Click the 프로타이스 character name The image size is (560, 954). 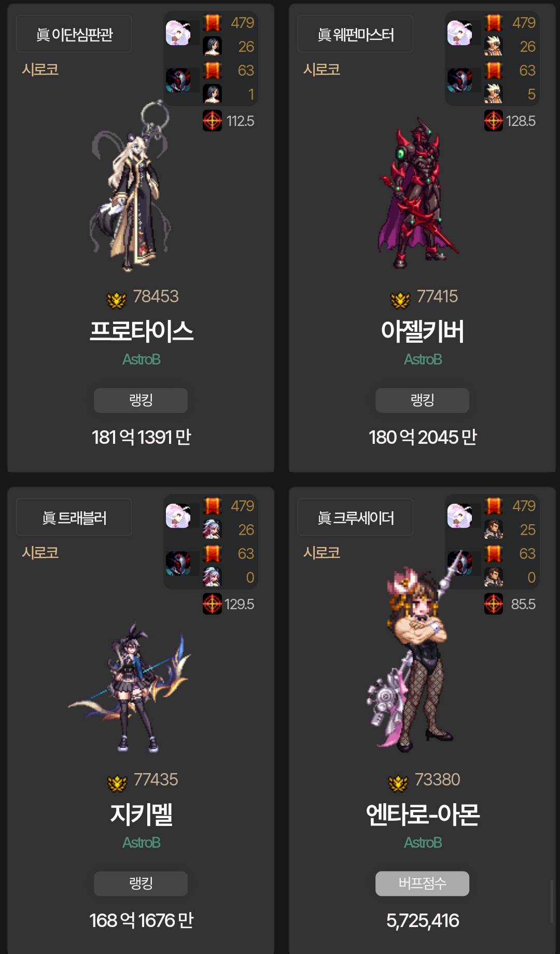pos(141,331)
